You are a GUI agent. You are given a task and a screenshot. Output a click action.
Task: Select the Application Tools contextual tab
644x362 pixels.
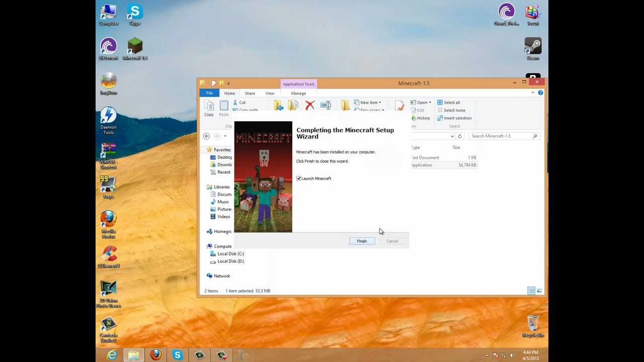click(298, 84)
